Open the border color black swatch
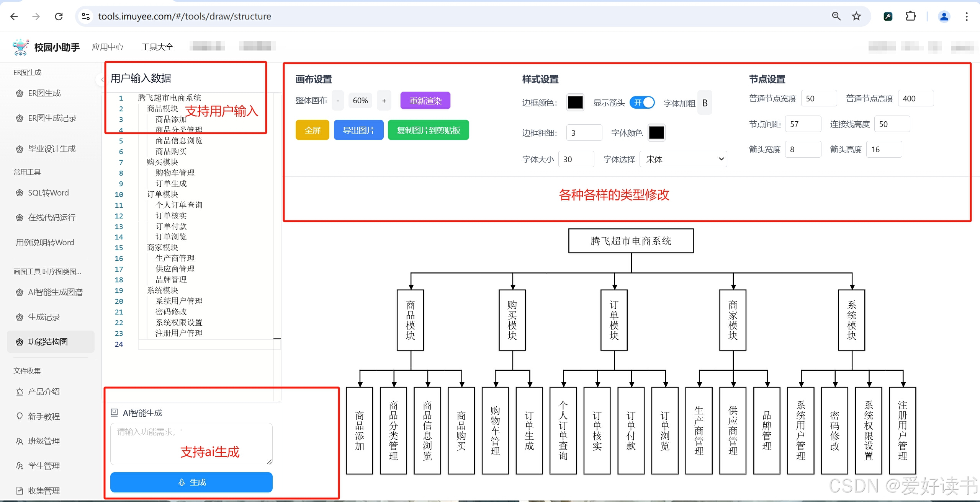This screenshot has width=980, height=502. click(x=575, y=103)
